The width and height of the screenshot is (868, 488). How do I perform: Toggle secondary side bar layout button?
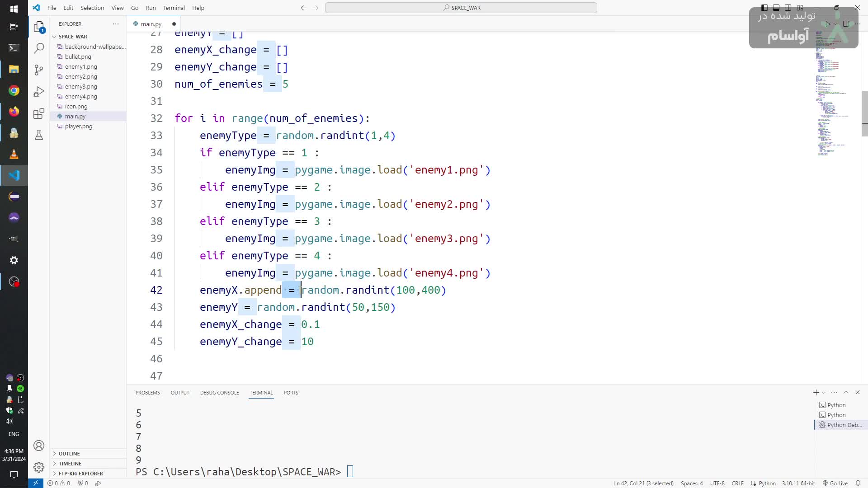788,8
